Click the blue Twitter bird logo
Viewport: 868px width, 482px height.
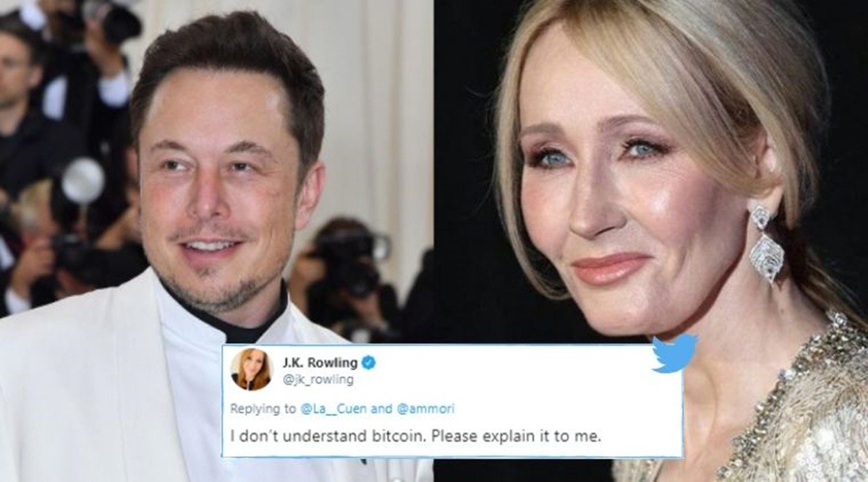[x=674, y=352]
